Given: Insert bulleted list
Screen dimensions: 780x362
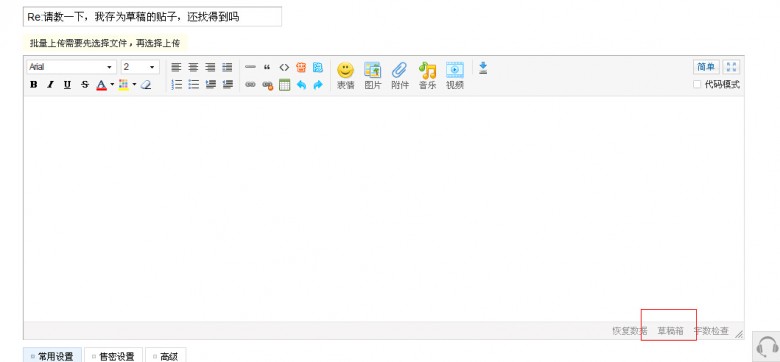Looking at the screenshot, I should coord(193,85).
